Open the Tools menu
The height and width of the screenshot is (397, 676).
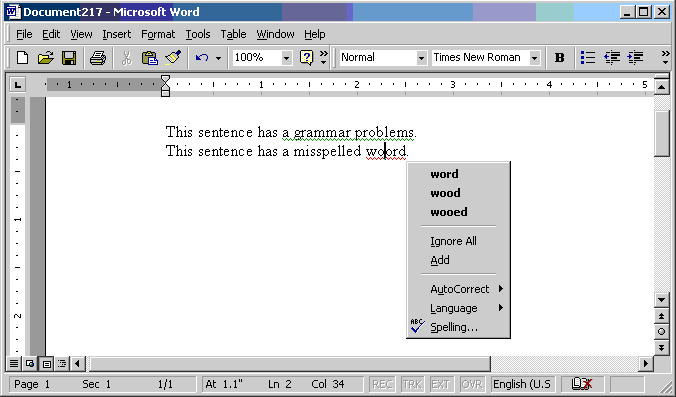click(x=198, y=34)
